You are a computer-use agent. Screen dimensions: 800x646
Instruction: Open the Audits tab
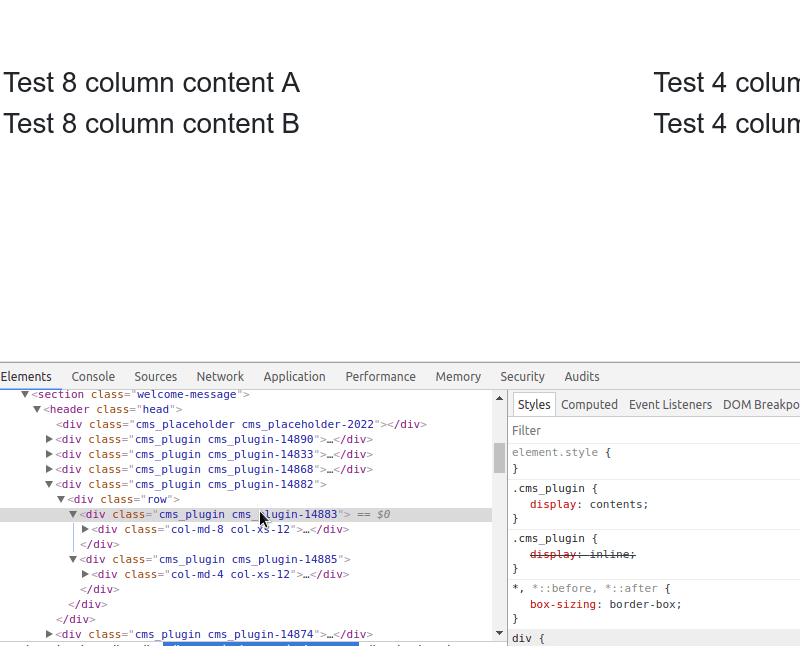point(582,377)
